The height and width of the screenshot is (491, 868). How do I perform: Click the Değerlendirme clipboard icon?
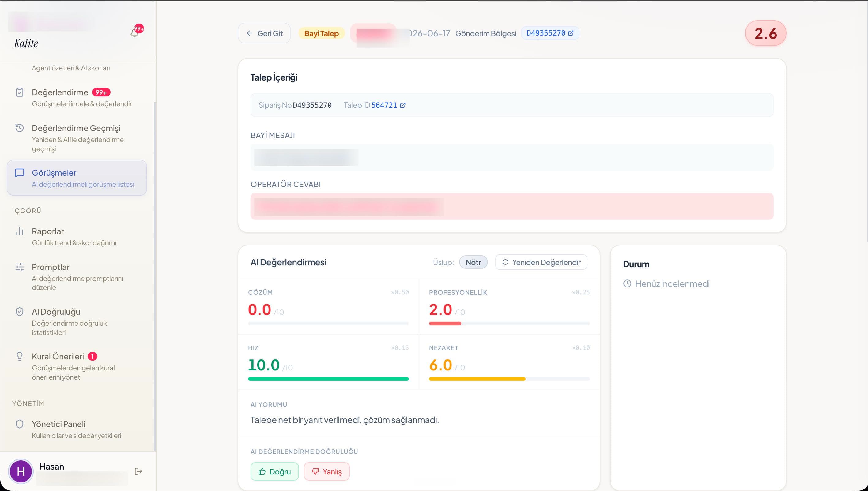(20, 92)
